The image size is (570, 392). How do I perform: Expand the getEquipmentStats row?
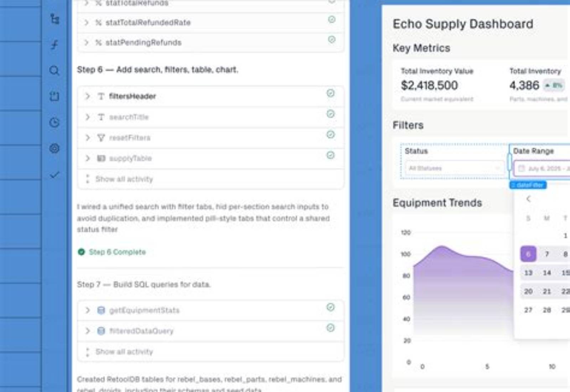coord(87,310)
